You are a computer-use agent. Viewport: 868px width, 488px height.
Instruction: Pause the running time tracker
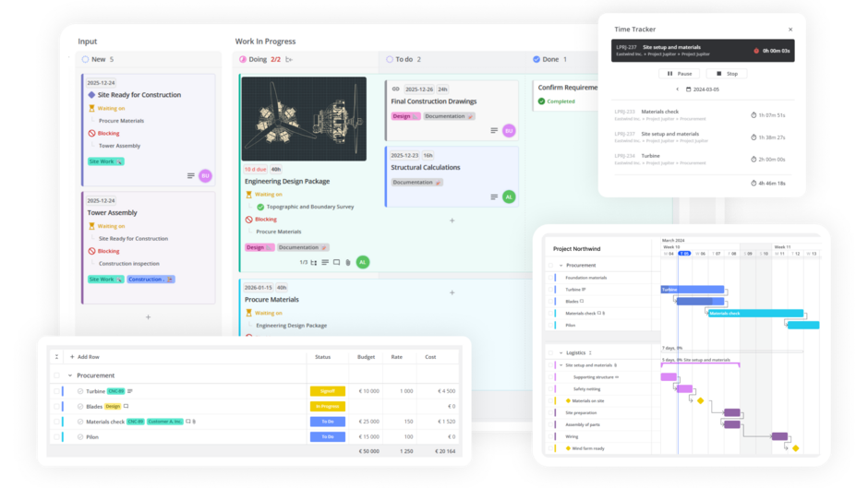click(679, 74)
